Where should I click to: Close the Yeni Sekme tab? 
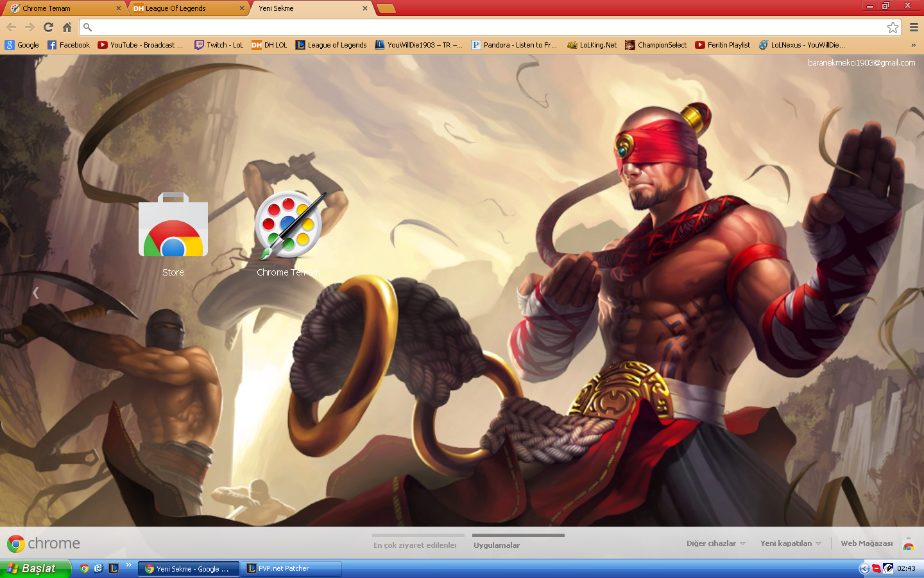click(x=365, y=8)
